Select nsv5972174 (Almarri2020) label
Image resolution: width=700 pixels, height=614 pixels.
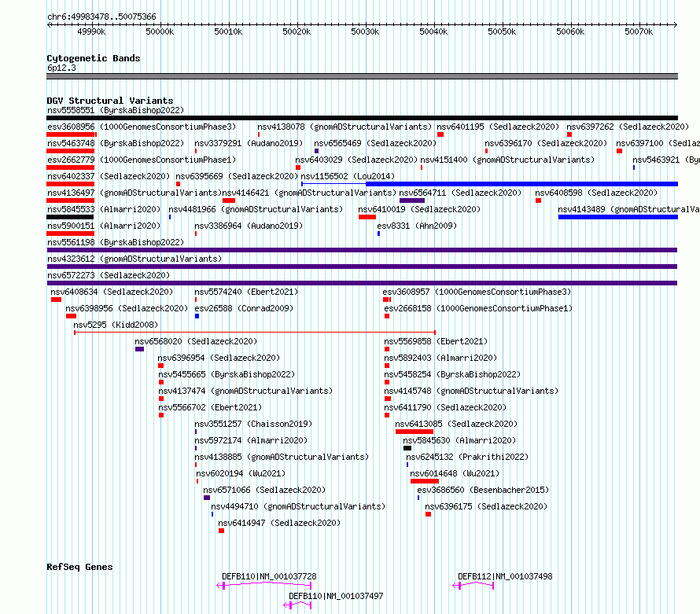click(251, 440)
